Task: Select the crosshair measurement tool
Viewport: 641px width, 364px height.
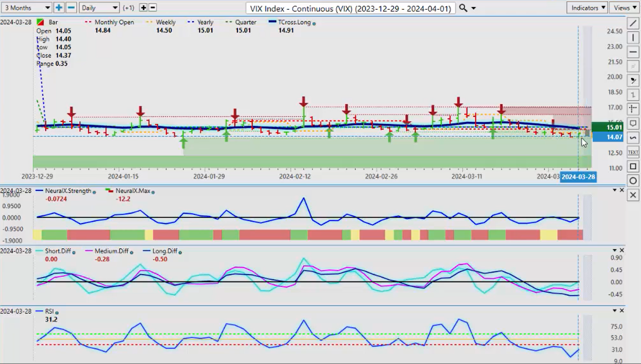Action: click(x=633, y=109)
